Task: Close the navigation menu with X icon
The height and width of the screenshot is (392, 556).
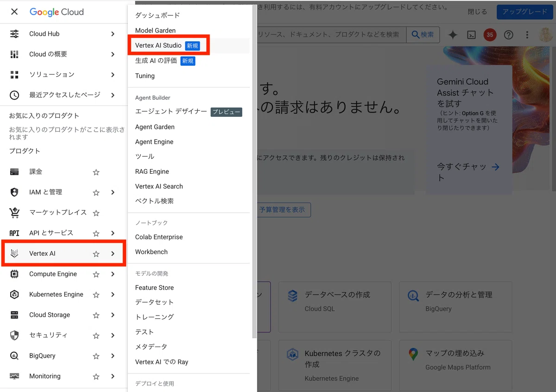Action: tap(14, 12)
